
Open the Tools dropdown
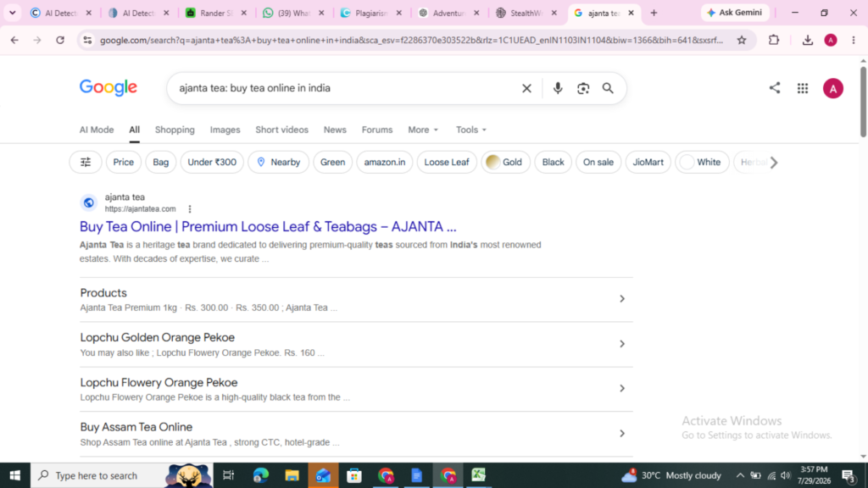point(471,130)
